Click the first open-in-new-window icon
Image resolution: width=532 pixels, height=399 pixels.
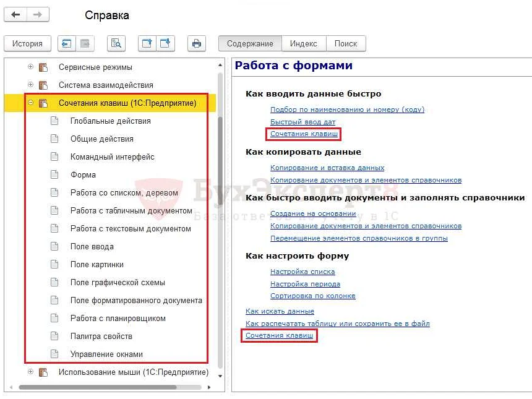147,43
